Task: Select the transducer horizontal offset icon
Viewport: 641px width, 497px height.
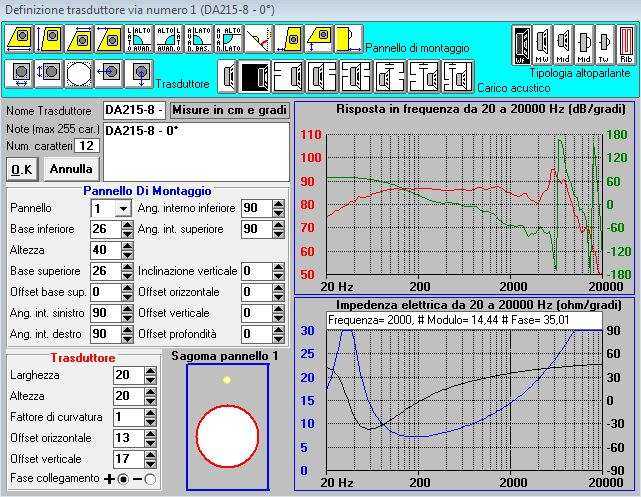Action: click(x=109, y=74)
